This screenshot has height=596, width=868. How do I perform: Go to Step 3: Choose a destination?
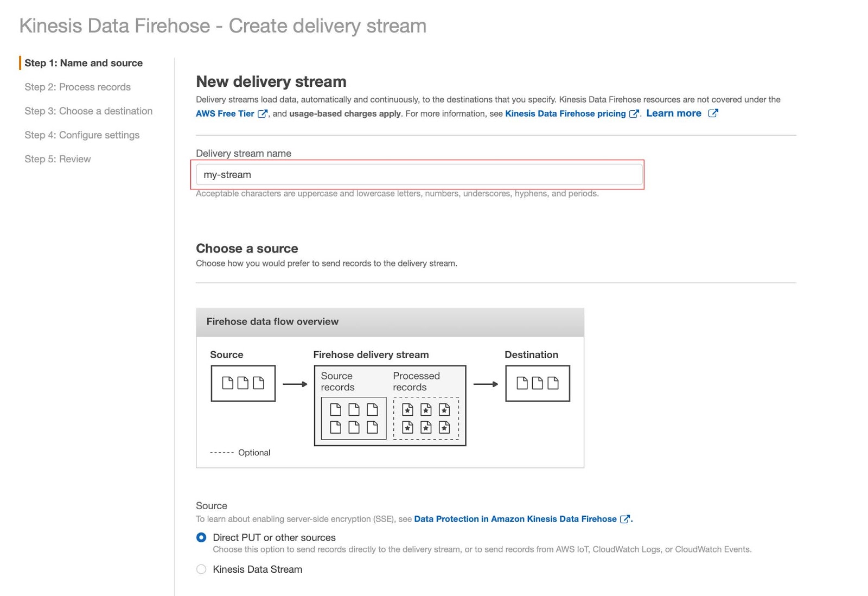coord(88,111)
